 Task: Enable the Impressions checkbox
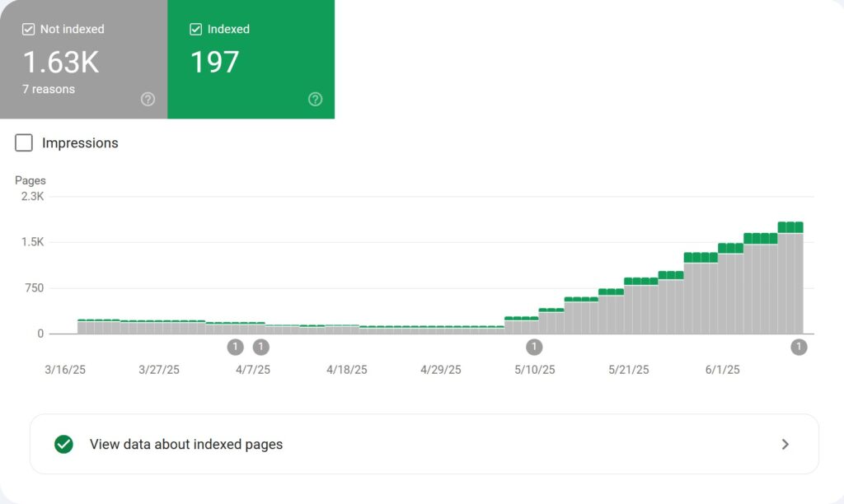(23, 142)
